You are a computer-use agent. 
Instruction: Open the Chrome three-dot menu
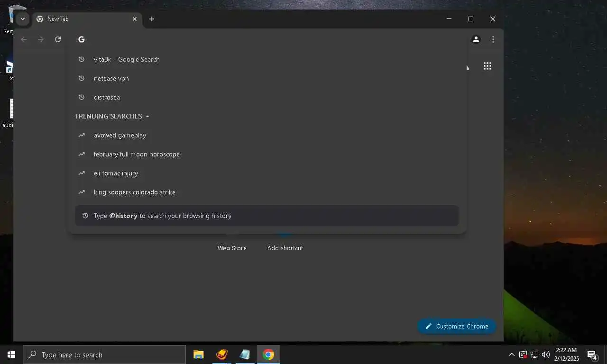493,39
